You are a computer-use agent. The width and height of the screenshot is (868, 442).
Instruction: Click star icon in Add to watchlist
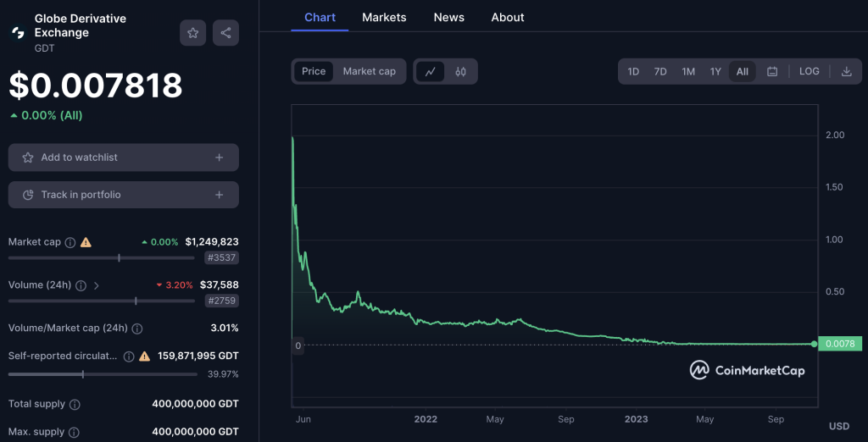pos(28,157)
